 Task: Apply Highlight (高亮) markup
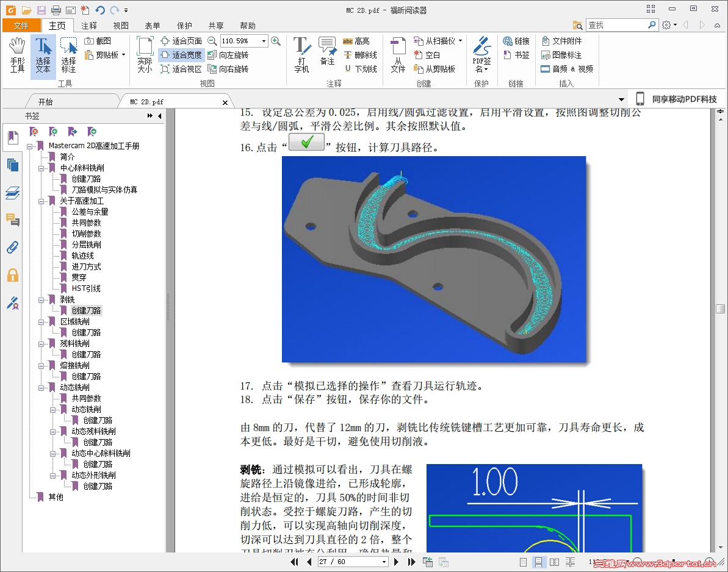tap(356, 41)
